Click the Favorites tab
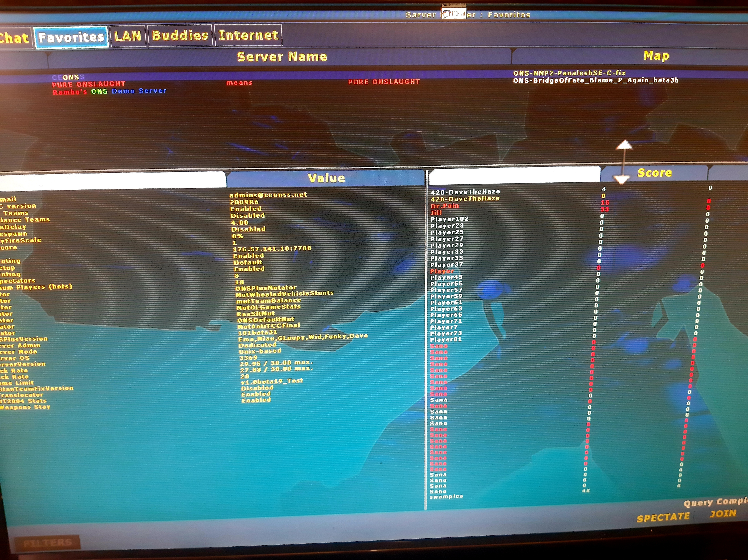 [71, 37]
